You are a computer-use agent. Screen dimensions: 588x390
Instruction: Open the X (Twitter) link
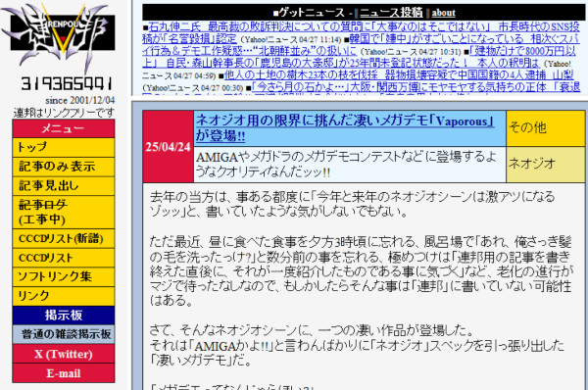(x=64, y=354)
